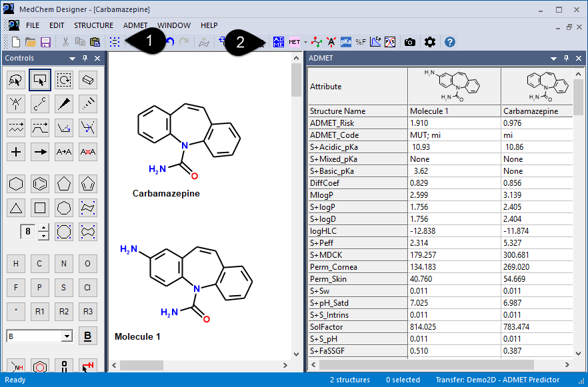This screenshot has height=387, width=588.
Task: Pick the hashed bond tool
Action: click(x=88, y=104)
